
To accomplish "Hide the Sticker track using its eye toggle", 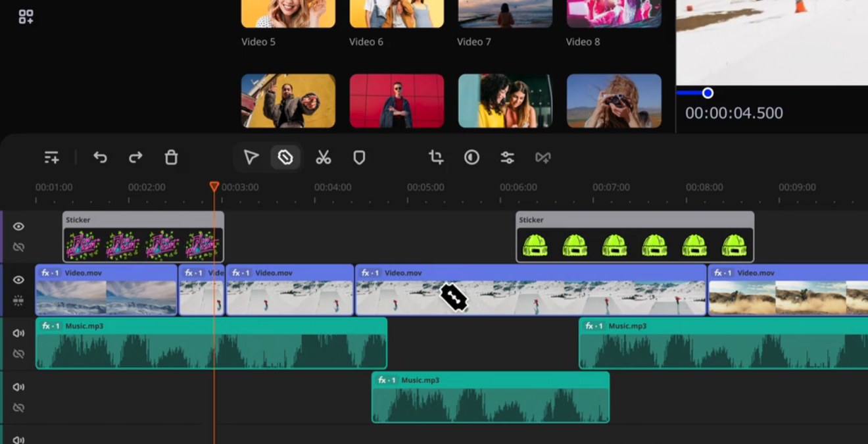I will click(x=18, y=226).
